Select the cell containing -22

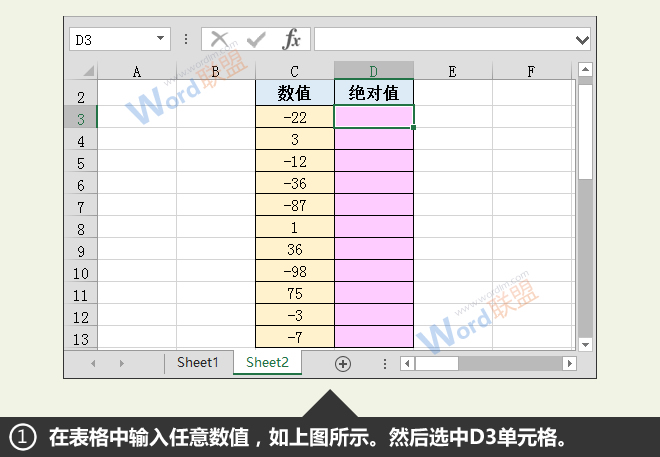(294, 117)
